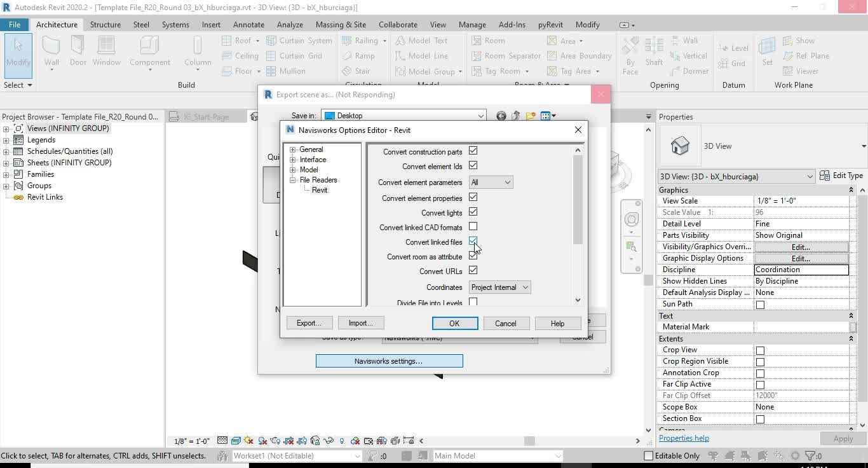Image resolution: width=868 pixels, height=468 pixels.
Task: Click OK in Navisworks Options Editor
Action: (x=454, y=323)
